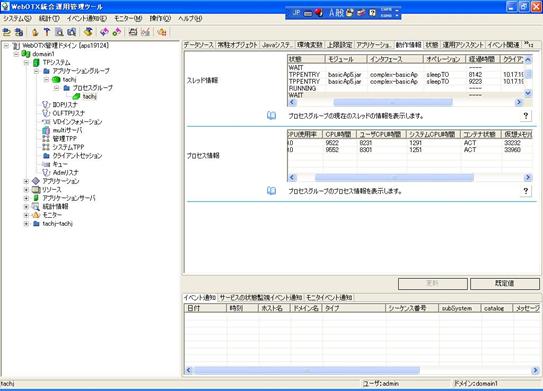Click the multiサーバ tree icon

pos(46,130)
